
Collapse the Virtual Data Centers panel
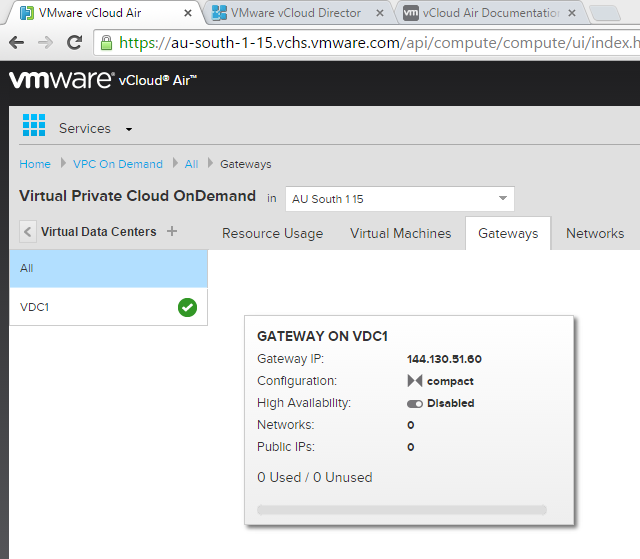(x=28, y=232)
